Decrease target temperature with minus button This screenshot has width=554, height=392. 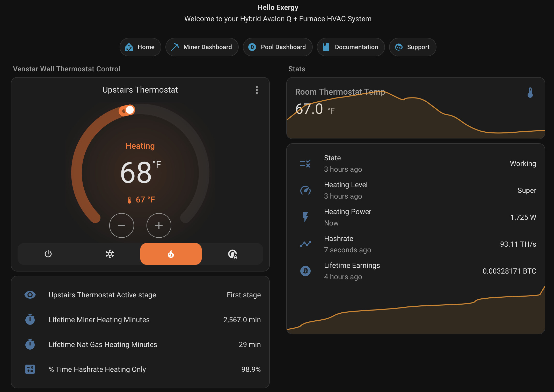[x=121, y=225]
